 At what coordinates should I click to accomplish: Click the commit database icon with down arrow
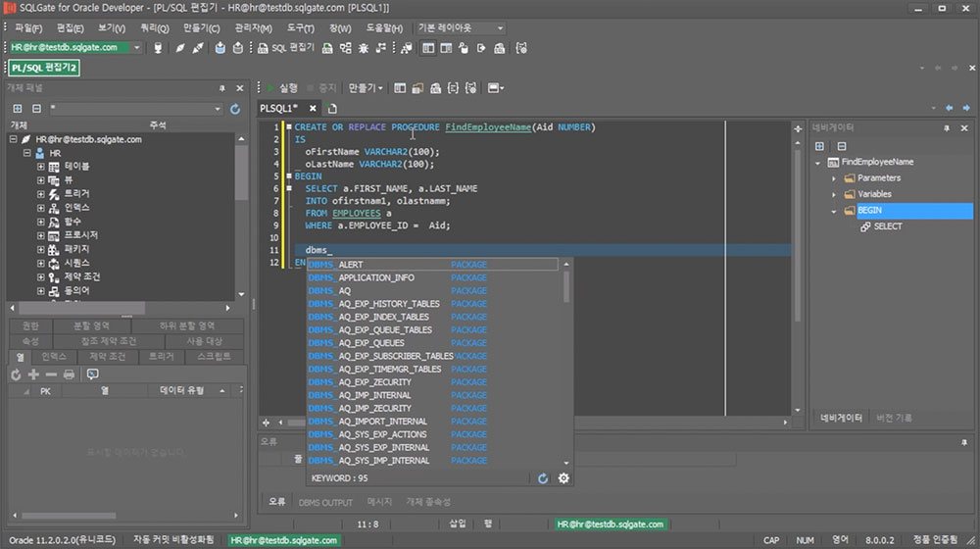(x=220, y=47)
